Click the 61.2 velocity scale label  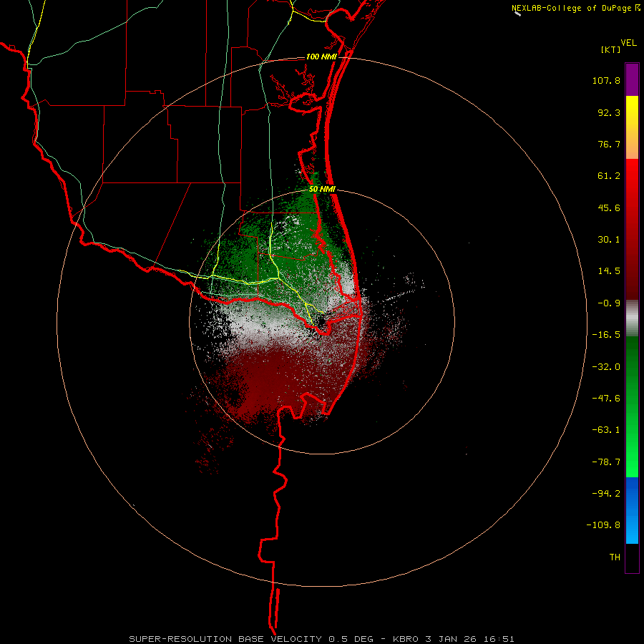[x=609, y=176]
